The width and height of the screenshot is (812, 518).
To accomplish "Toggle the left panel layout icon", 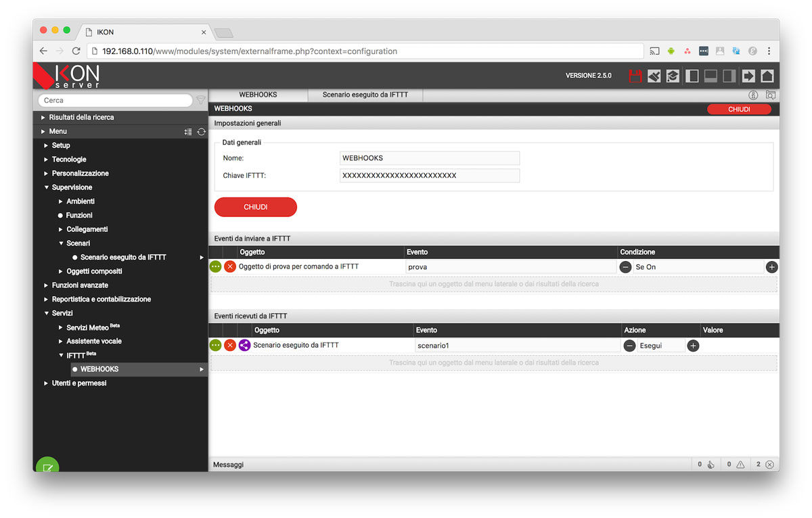I will coord(692,76).
